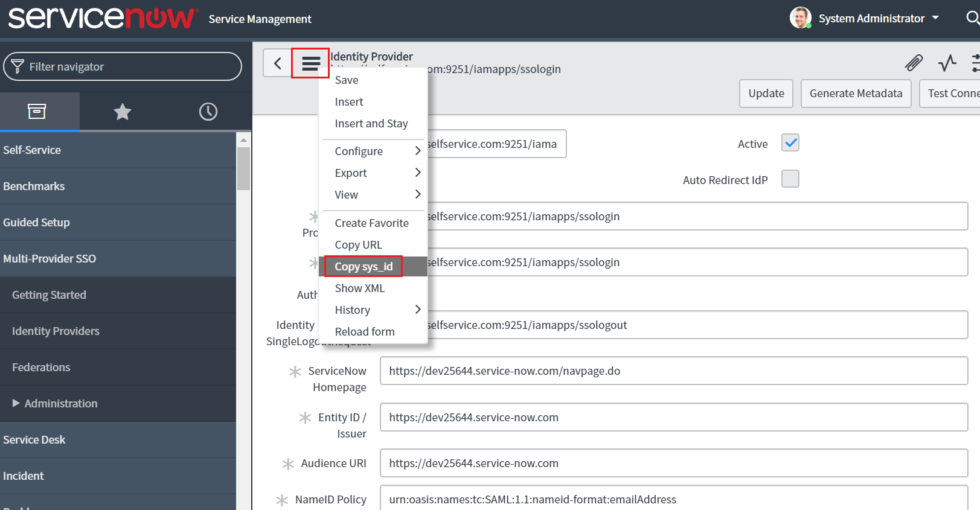Click the Filter navigator search field
980x510 pixels.
[123, 66]
